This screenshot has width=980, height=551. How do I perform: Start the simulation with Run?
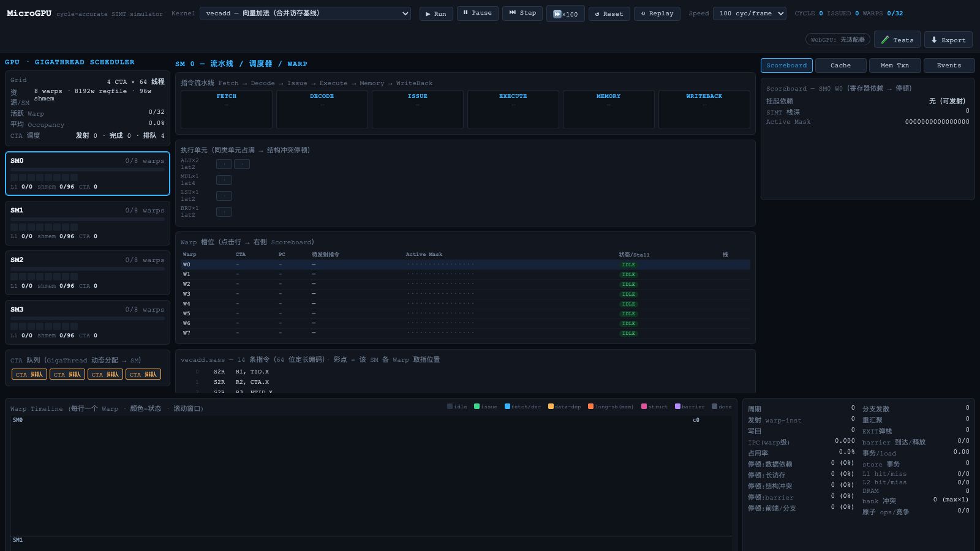click(x=436, y=13)
